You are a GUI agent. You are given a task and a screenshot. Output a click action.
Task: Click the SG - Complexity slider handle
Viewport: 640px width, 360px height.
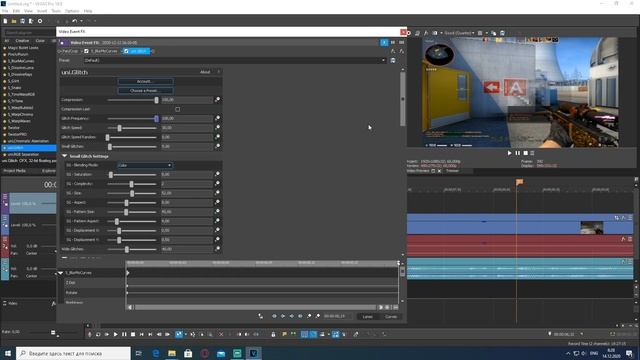tap(131, 184)
